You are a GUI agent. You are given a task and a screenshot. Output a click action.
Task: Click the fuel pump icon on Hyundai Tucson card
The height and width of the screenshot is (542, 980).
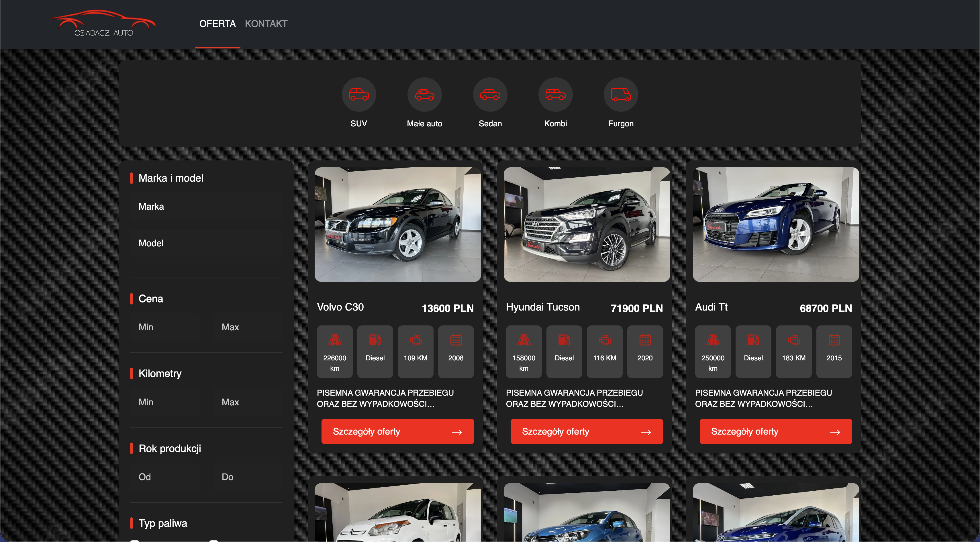(x=564, y=340)
